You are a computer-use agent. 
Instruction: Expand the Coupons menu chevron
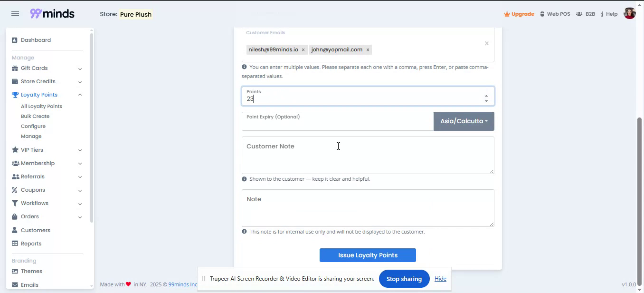tap(80, 190)
